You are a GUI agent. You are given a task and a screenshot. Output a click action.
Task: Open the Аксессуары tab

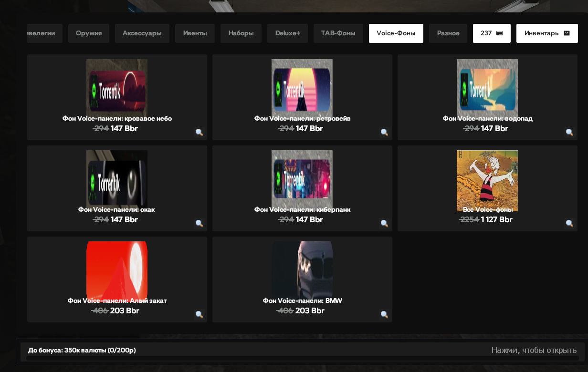click(x=142, y=33)
